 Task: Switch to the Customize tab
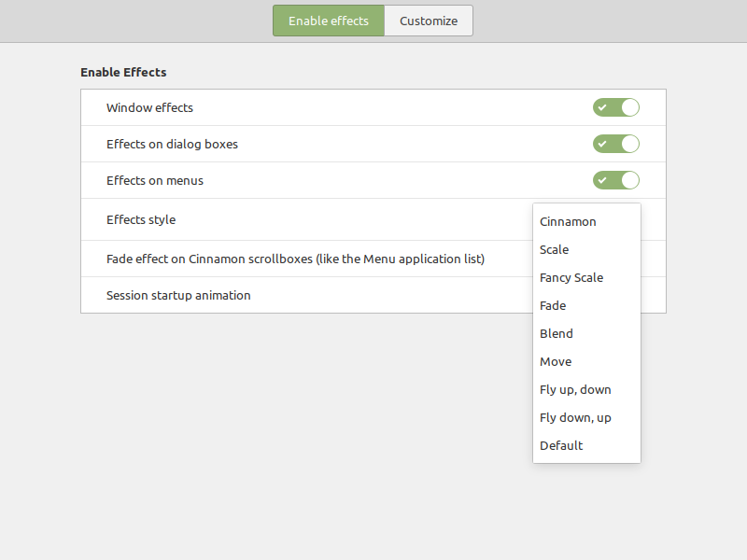[x=429, y=20]
